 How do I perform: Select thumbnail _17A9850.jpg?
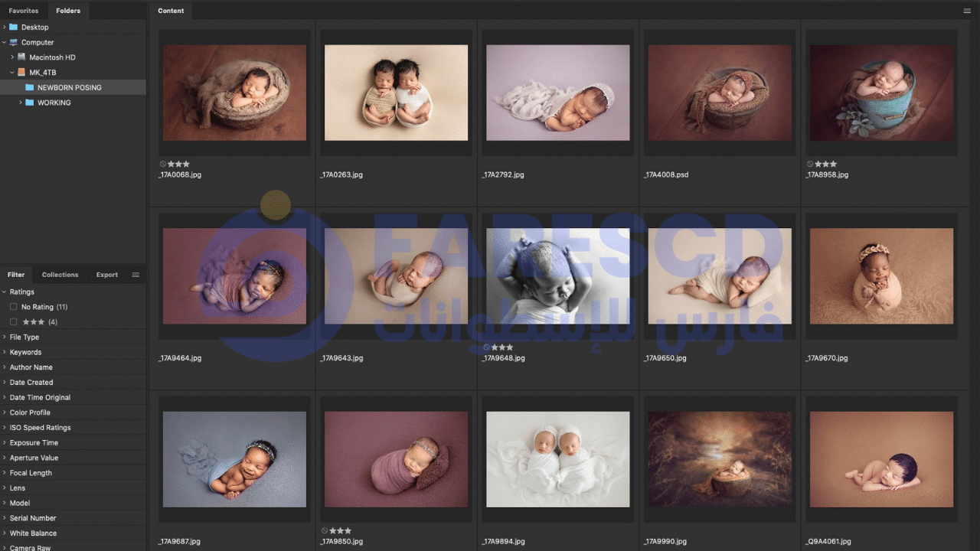tap(396, 459)
